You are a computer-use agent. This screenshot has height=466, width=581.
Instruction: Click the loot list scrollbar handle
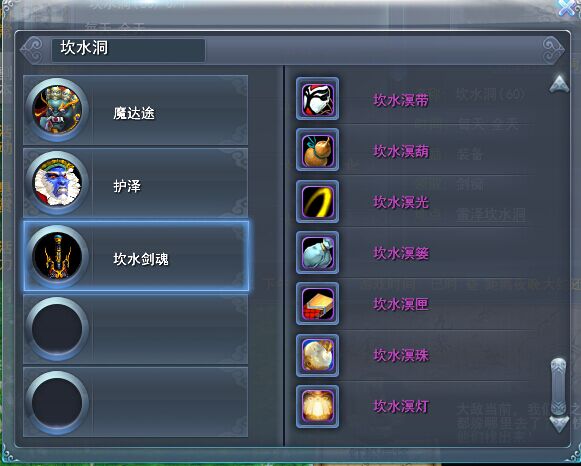559,387
